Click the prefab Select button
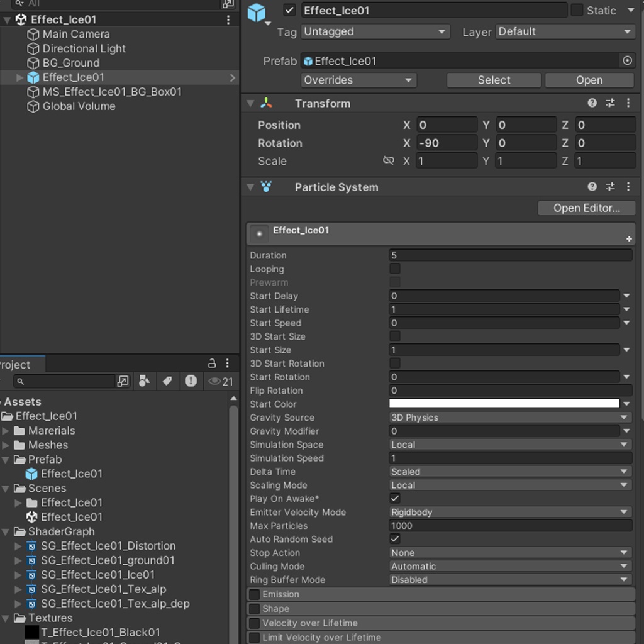The width and height of the screenshot is (644, 644). (x=494, y=80)
